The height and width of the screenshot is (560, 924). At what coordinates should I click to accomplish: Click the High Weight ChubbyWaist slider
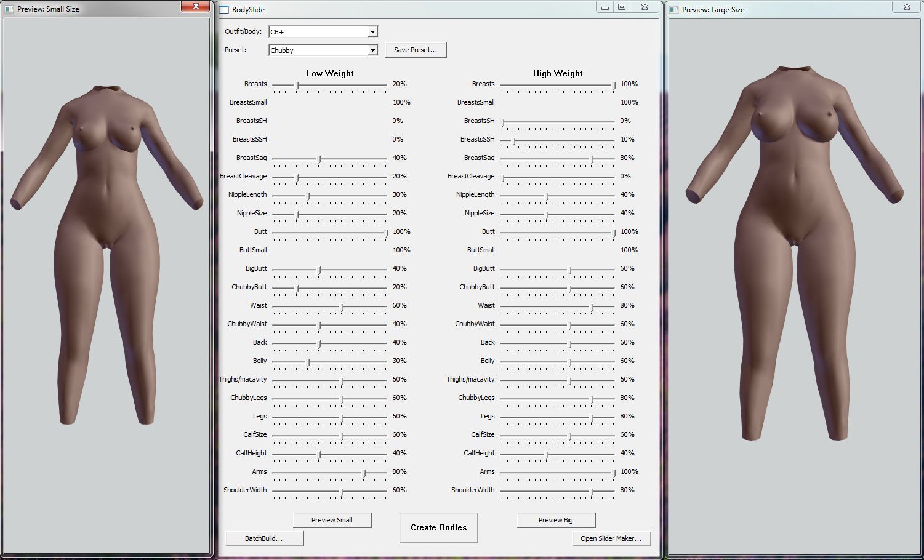tap(557, 327)
